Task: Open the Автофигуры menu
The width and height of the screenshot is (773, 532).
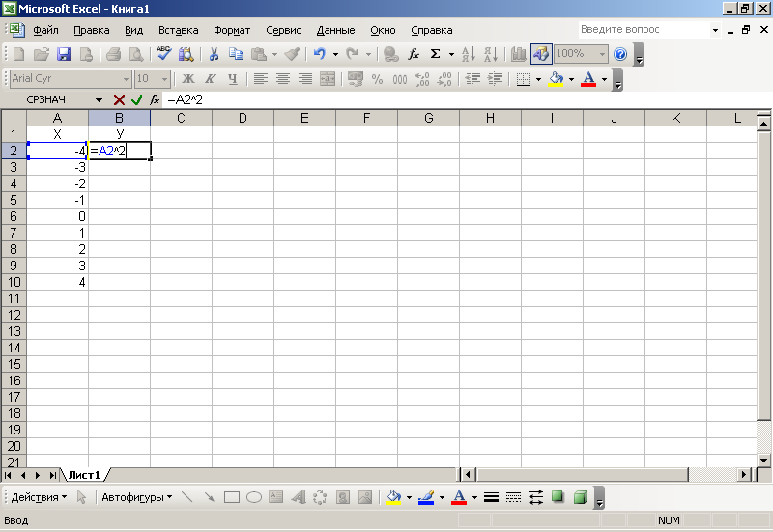Action: pyautogui.click(x=137, y=497)
